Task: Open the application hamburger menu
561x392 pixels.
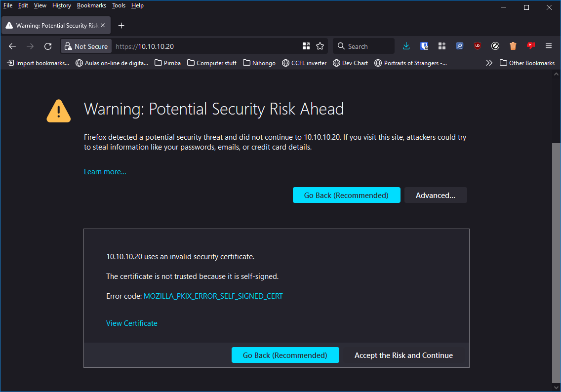Action: click(548, 46)
